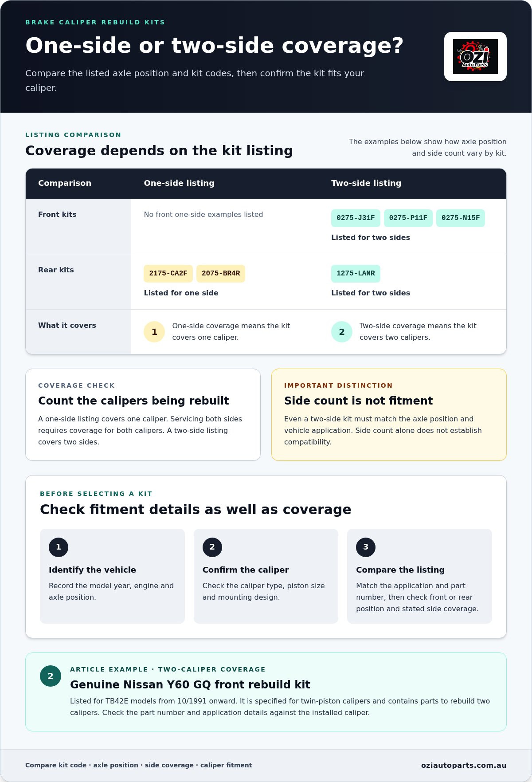Click the "BRAKE CALIPER REBUILD KITS" label
The image size is (532, 782).
[x=95, y=22]
